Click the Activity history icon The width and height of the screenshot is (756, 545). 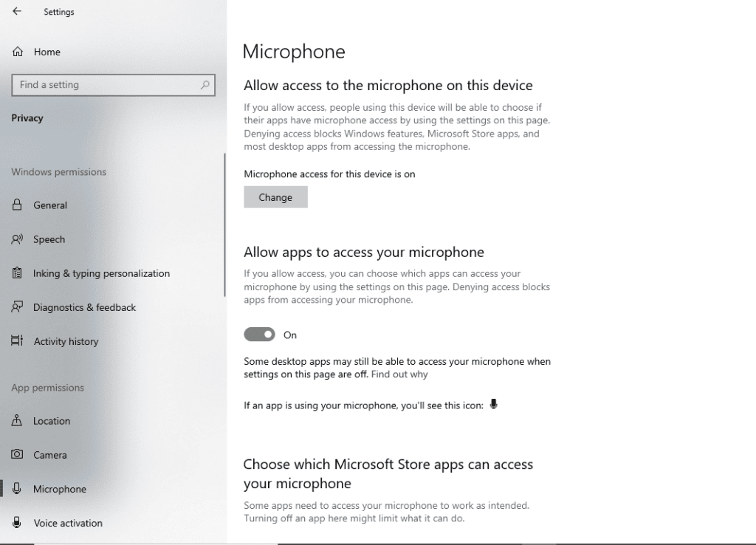[18, 341]
